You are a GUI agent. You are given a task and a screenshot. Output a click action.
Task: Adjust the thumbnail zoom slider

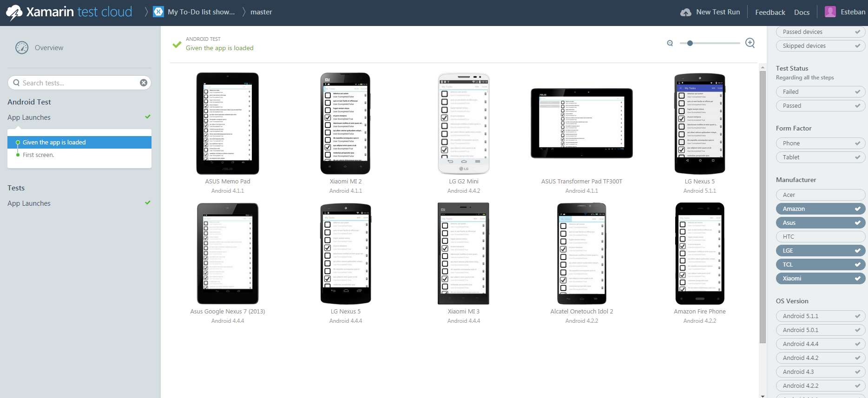690,43
